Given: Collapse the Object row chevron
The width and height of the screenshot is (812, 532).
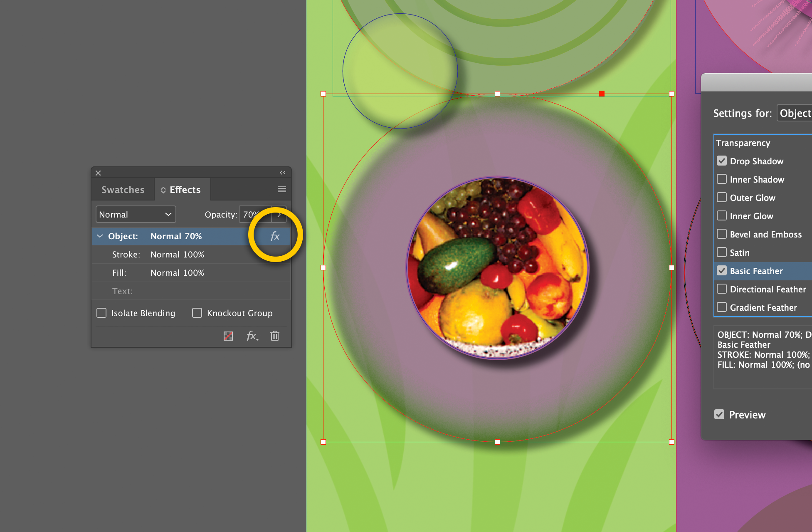Looking at the screenshot, I should [x=100, y=236].
